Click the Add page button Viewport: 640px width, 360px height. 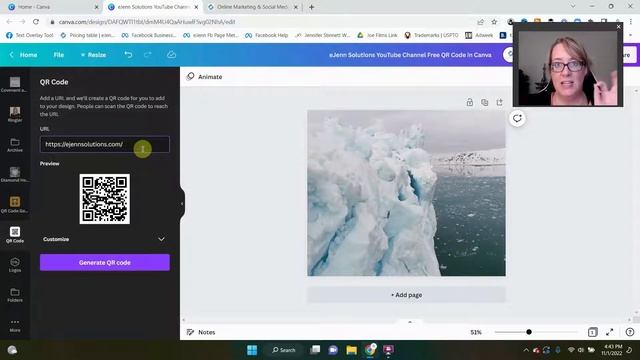coord(406,295)
